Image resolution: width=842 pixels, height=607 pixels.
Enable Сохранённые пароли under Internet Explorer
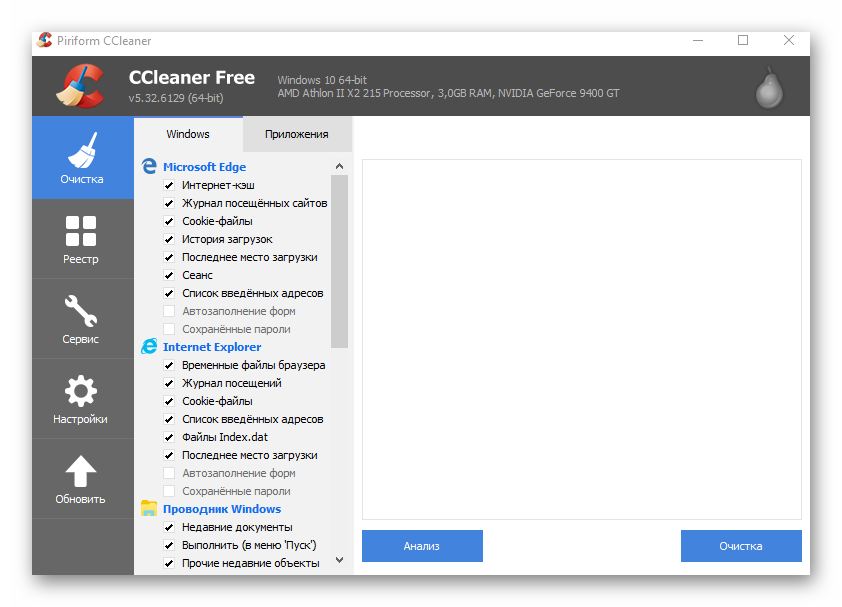[x=169, y=491]
